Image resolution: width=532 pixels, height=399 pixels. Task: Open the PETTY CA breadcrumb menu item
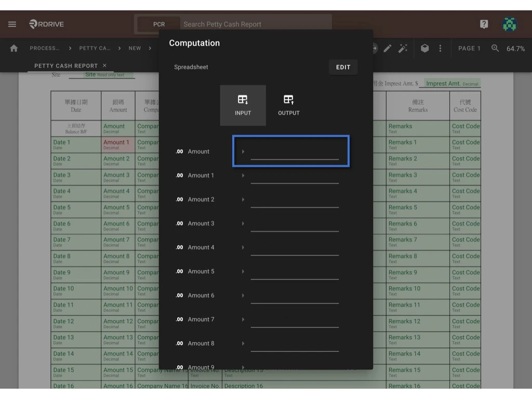pyautogui.click(x=95, y=48)
